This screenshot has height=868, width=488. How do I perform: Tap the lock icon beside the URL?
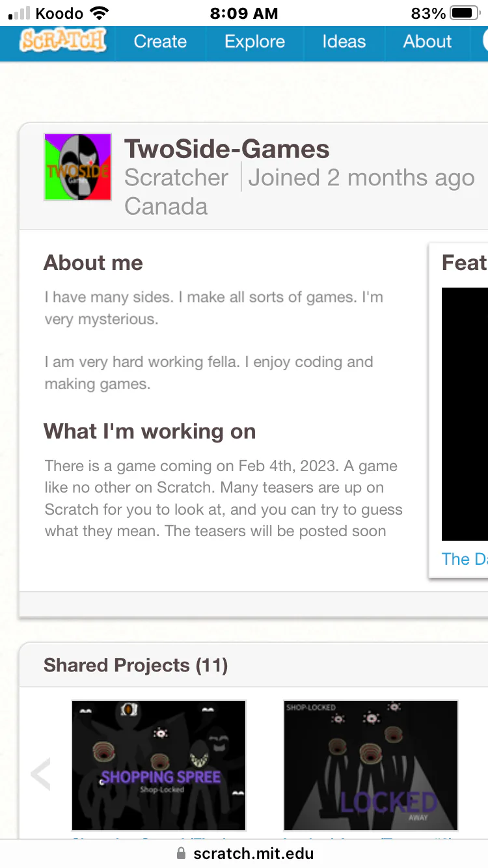[x=182, y=854]
